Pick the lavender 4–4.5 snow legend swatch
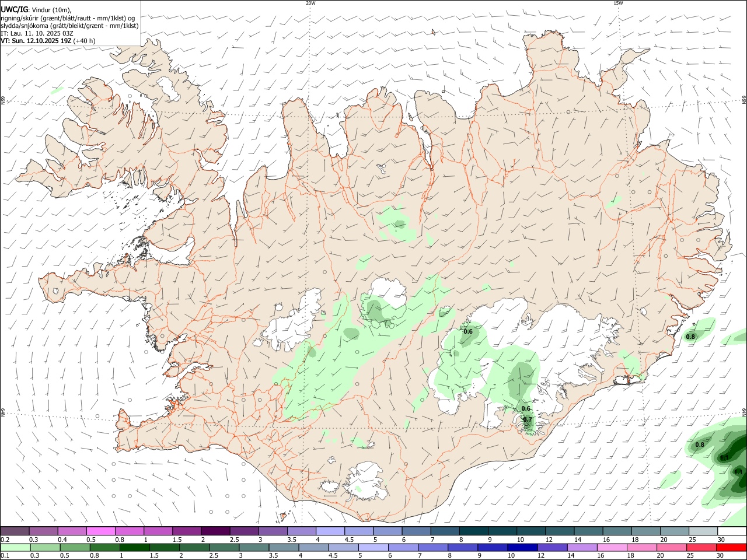 click(330, 531)
